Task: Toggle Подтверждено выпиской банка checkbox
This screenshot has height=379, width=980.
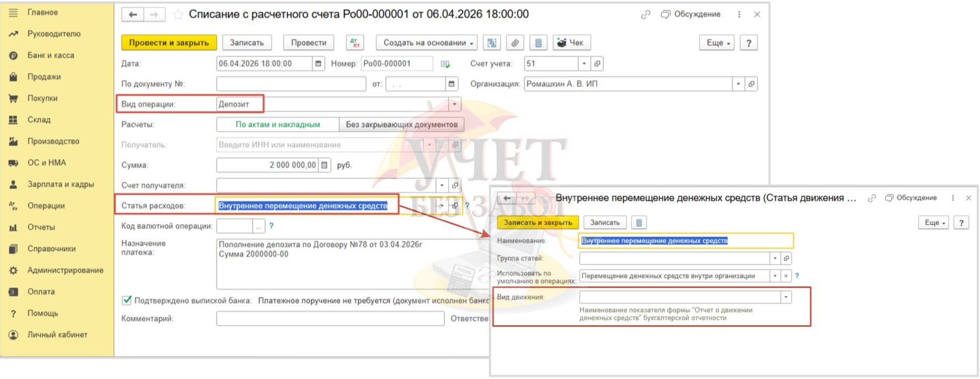Action: point(127,300)
